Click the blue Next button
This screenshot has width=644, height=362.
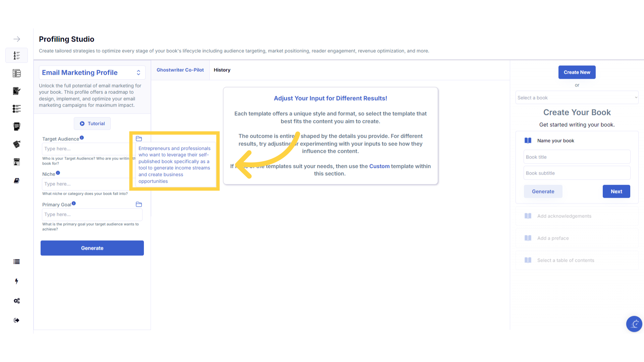[616, 191]
